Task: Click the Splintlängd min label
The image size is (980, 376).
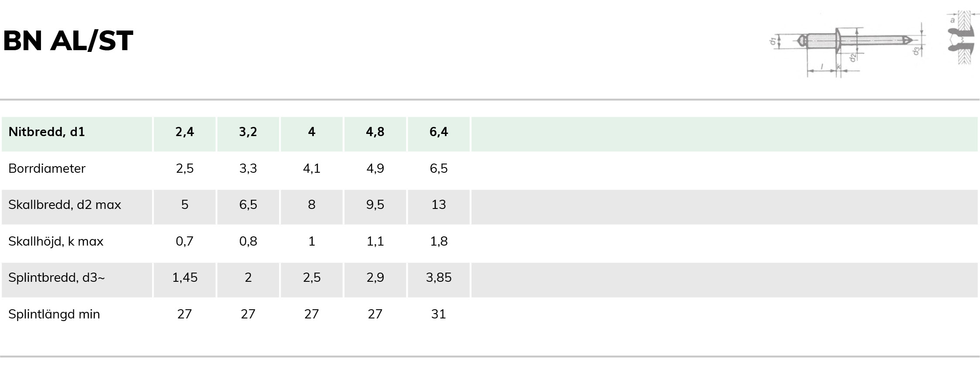Action: point(54,314)
